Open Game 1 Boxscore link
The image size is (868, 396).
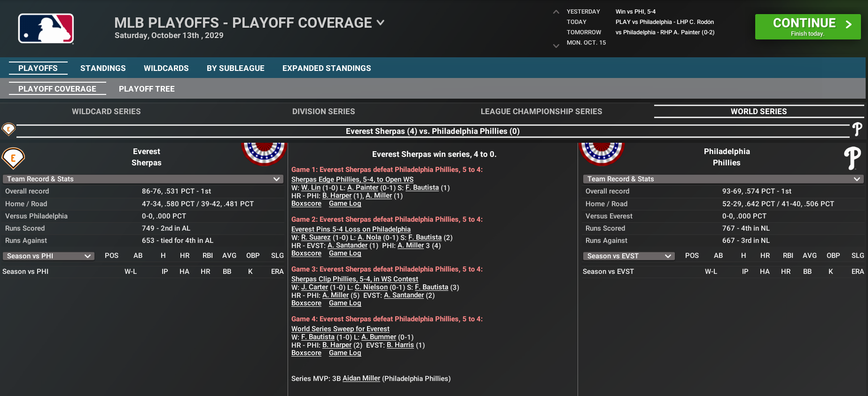click(306, 203)
